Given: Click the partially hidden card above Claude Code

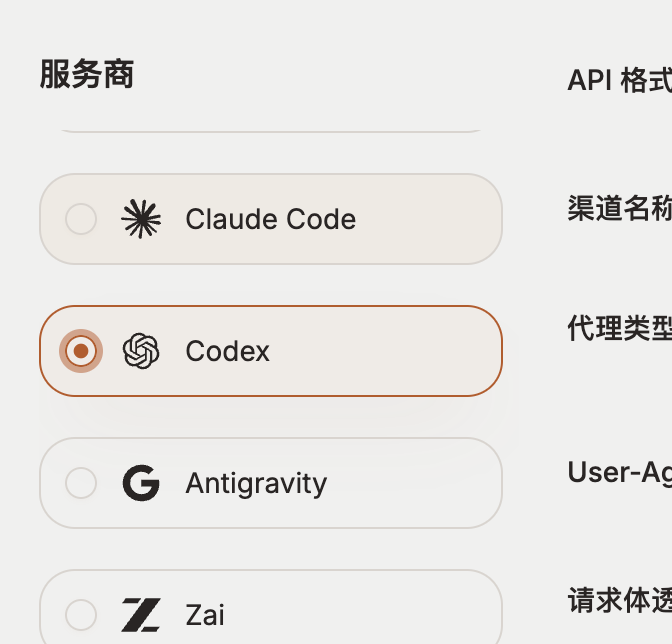Looking at the screenshot, I should (x=271, y=130).
